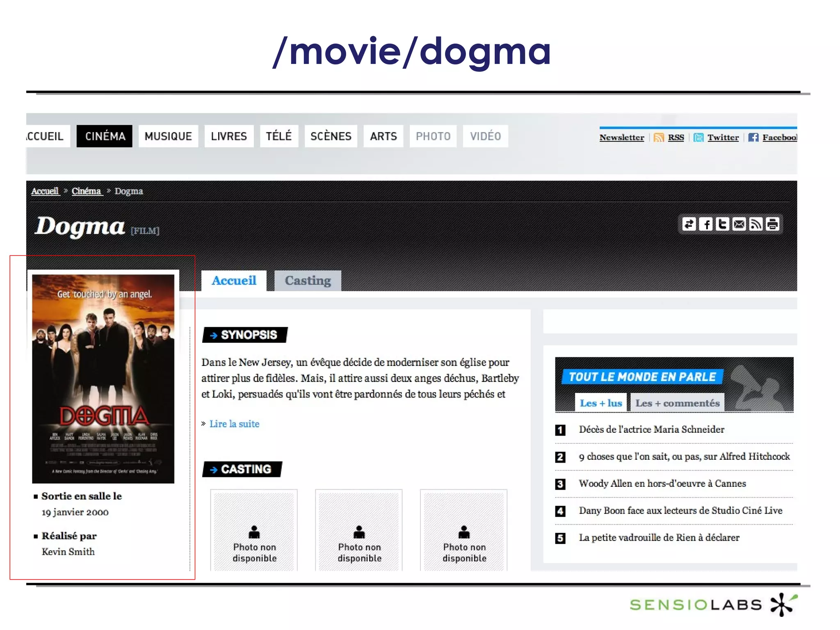Viewport: 840px width, 630px height.
Task: Click the Dogma breadcrumb text
Action: click(x=129, y=191)
